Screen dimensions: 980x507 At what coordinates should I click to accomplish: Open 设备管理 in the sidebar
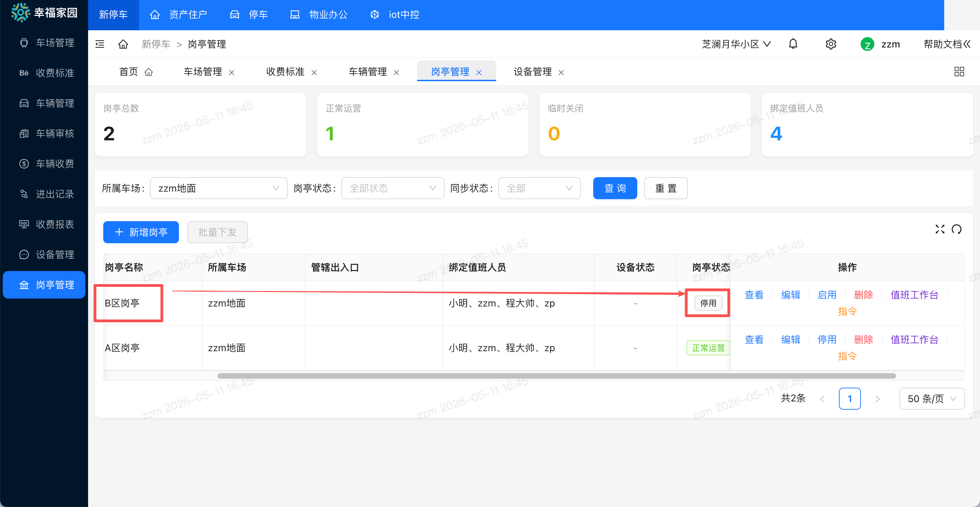click(x=44, y=255)
